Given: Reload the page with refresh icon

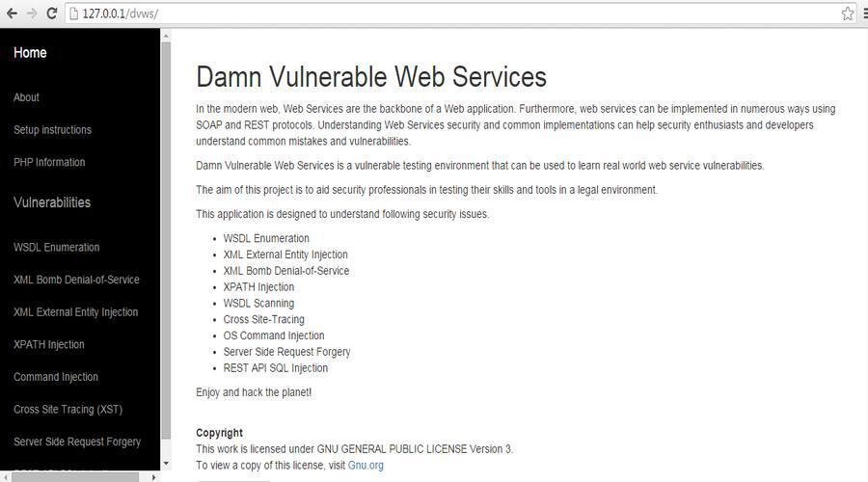Looking at the screenshot, I should (51, 13).
